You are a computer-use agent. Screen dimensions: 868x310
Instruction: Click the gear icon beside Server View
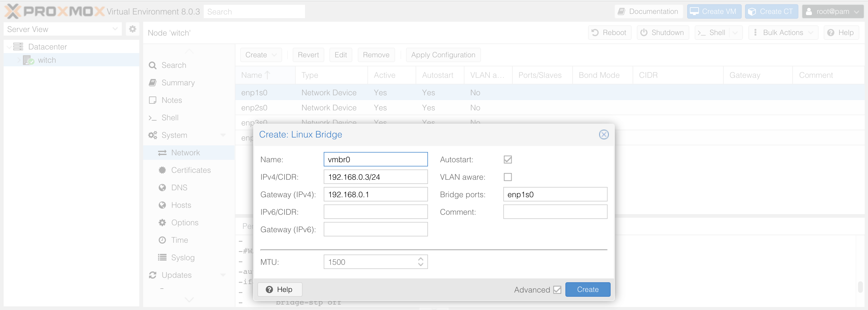coord(132,29)
